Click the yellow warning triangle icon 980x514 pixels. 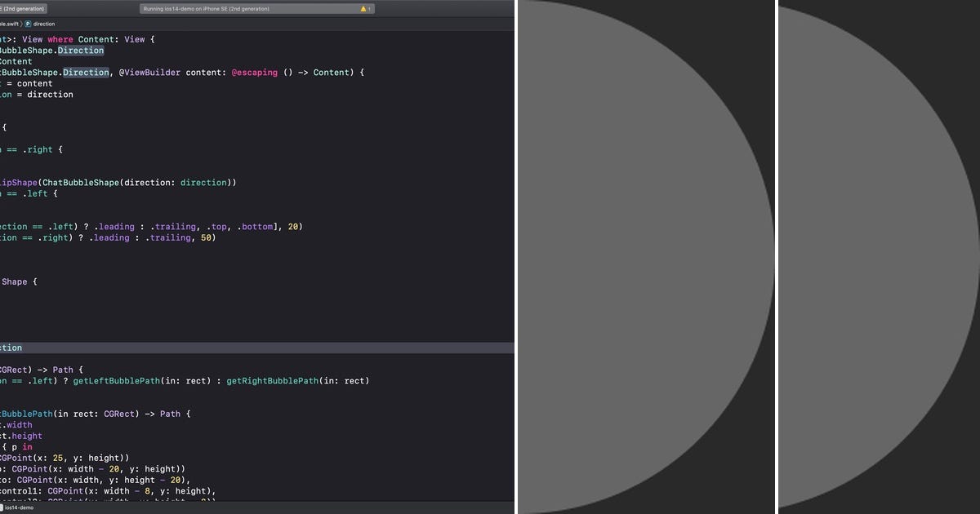click(363, 9)
